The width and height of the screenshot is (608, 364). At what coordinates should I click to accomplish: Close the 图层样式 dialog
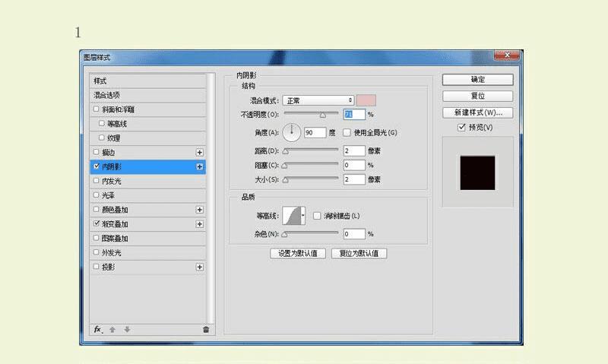tap(506, 55)
